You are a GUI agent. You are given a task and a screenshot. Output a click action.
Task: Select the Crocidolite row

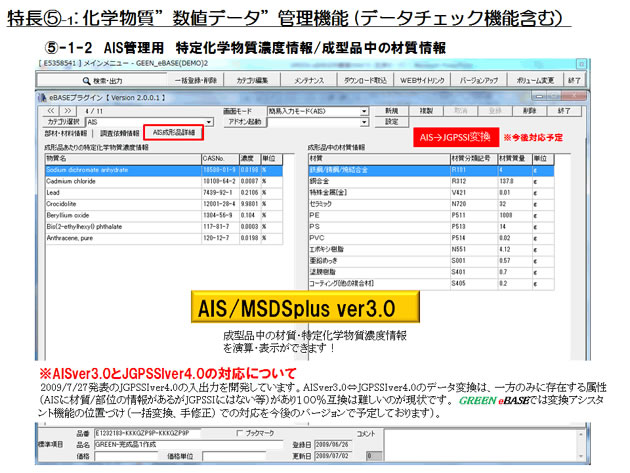164,204
